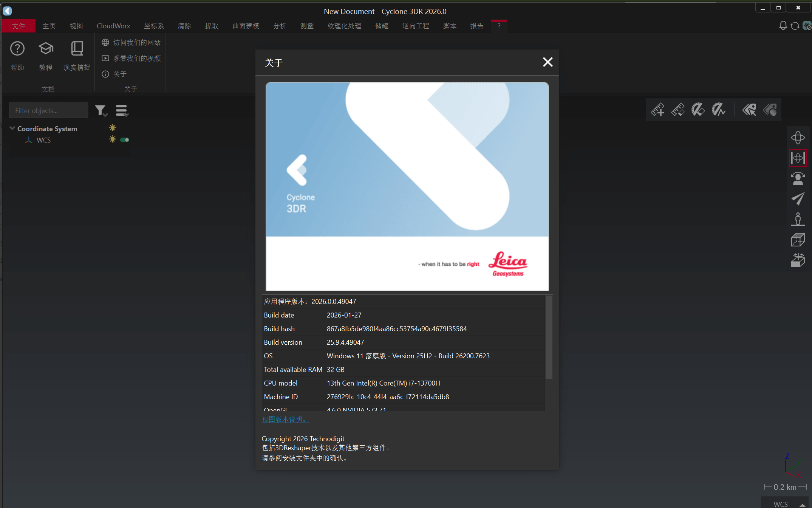
Task: Click the first measure tool icon
Action: [x=657, y=110]
